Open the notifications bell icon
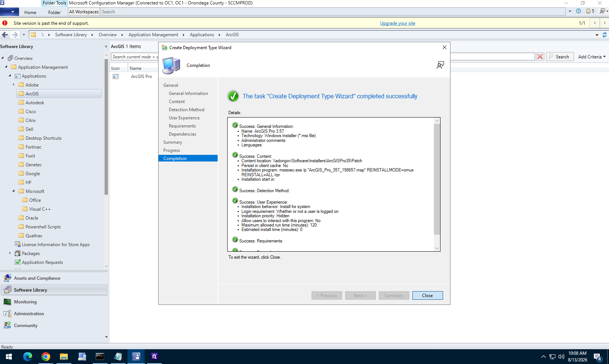Viewport: 609px width, 364px height. coord(588,11)
